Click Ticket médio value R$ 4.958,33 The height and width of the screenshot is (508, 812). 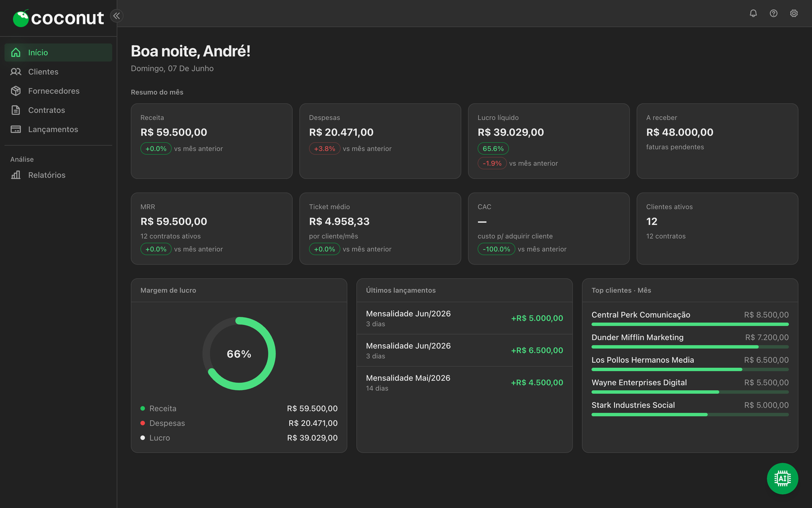[x=339, y=221]
